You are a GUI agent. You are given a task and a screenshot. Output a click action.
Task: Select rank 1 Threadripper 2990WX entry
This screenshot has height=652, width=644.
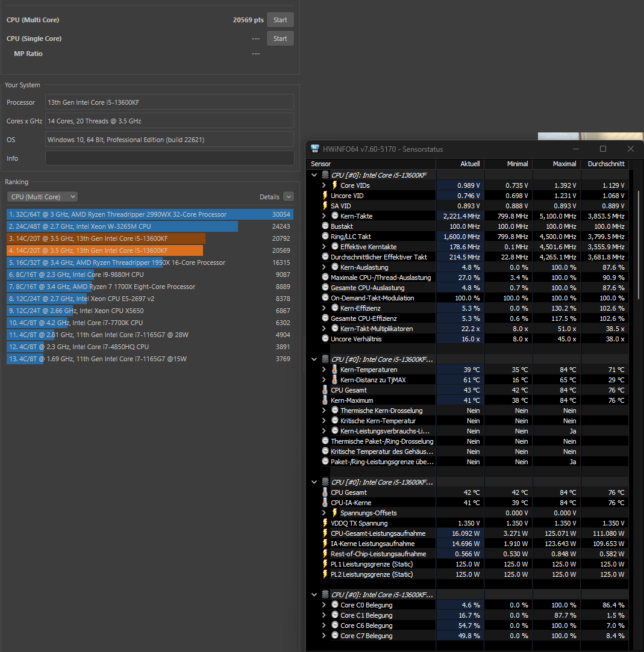point(150,214)
